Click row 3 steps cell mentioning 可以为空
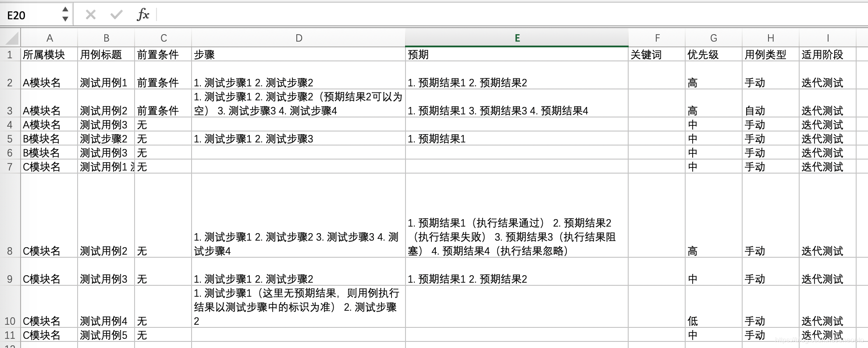868x348 pixels. tap(299, 103)
